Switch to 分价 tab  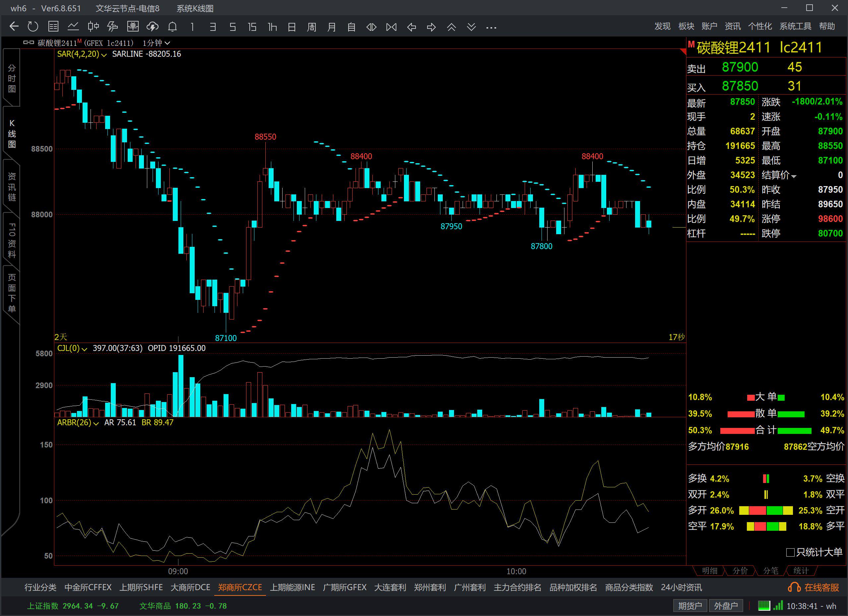pos(740,571)
